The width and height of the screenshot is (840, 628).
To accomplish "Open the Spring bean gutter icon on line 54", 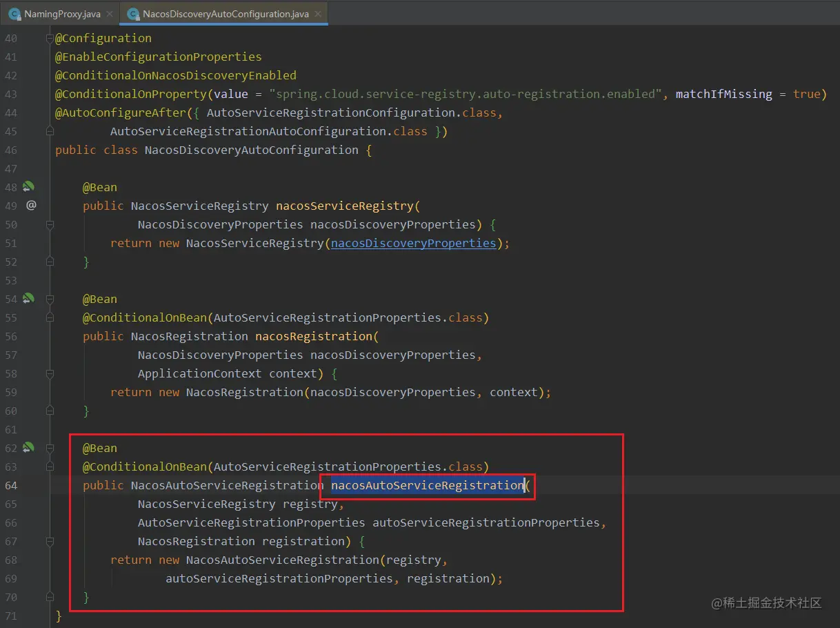I will pyautogui.click(x=28, y=298).
